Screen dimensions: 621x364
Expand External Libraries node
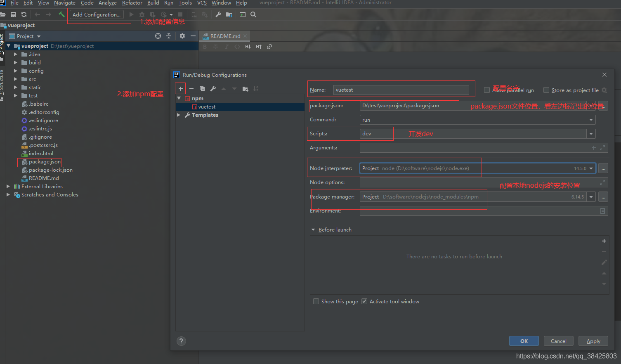[x=8, y=186]
